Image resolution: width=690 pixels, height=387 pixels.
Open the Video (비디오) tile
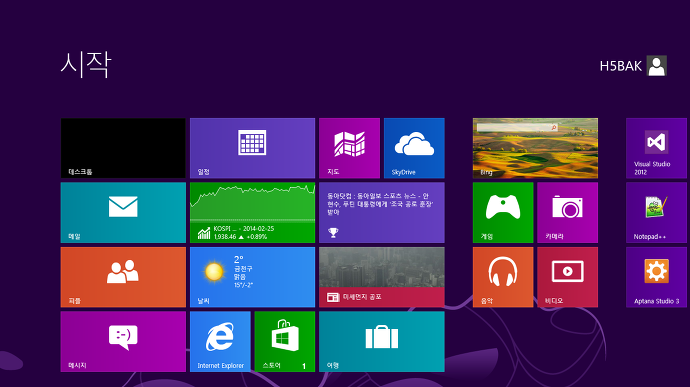(568, 277)
